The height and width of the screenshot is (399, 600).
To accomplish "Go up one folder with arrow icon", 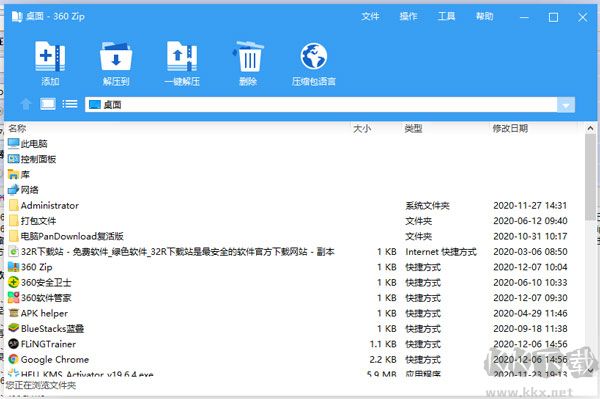I will [x=26, y=104].
